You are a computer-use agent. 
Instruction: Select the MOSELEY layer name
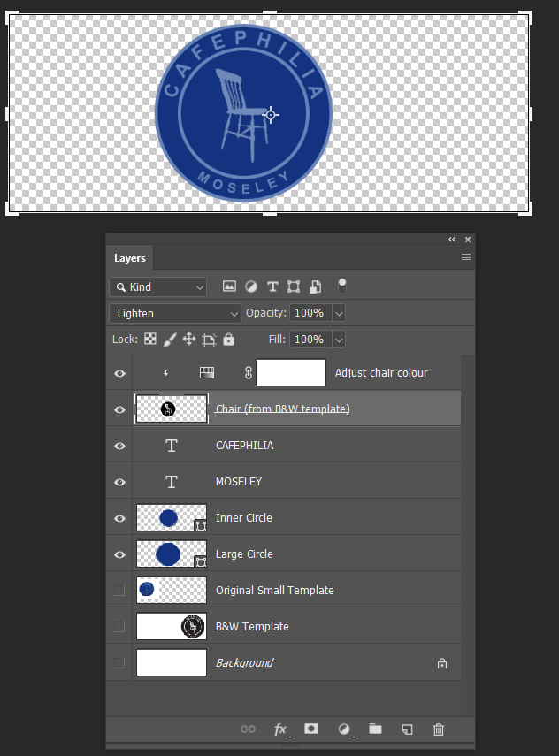pyautogui.click(x=239, y=482)
